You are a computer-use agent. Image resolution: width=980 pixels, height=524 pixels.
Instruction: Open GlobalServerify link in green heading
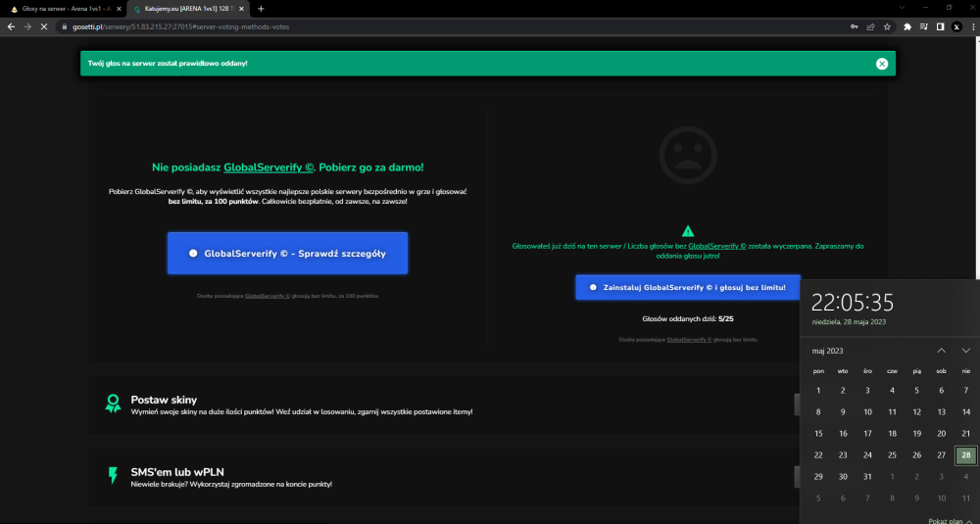click(x=269, y=167)
